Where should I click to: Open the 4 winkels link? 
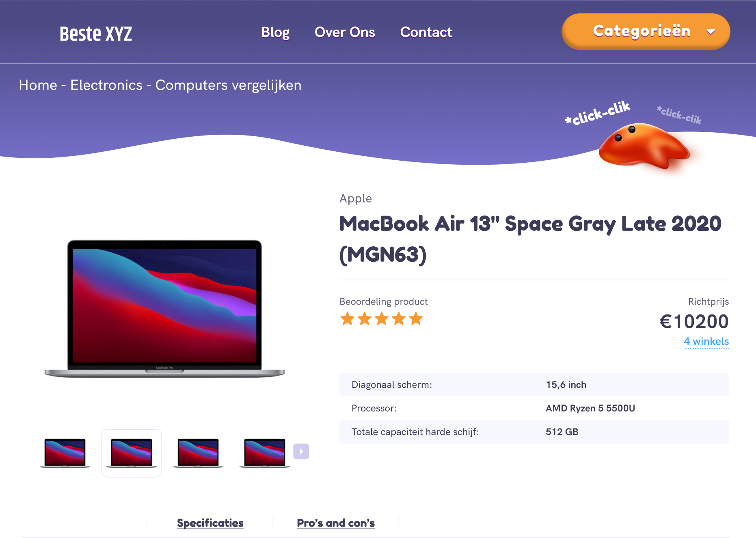coord(706,341)
